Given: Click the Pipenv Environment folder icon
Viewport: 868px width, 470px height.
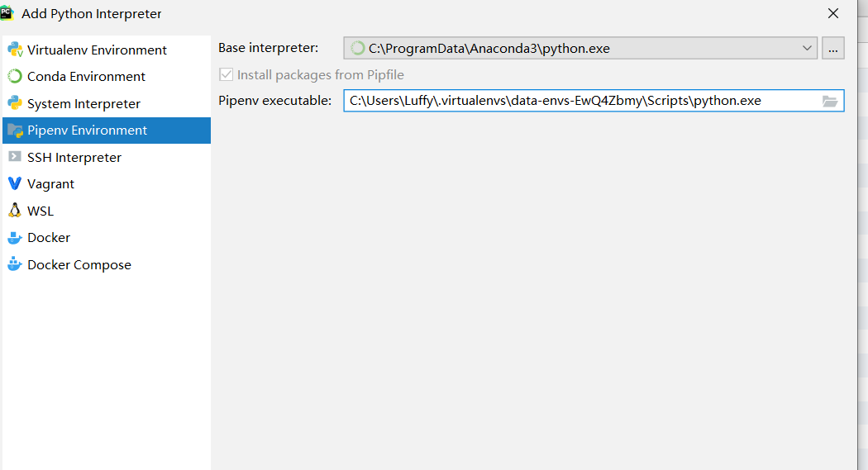Looking at the screenshot, I should (15, 131).
